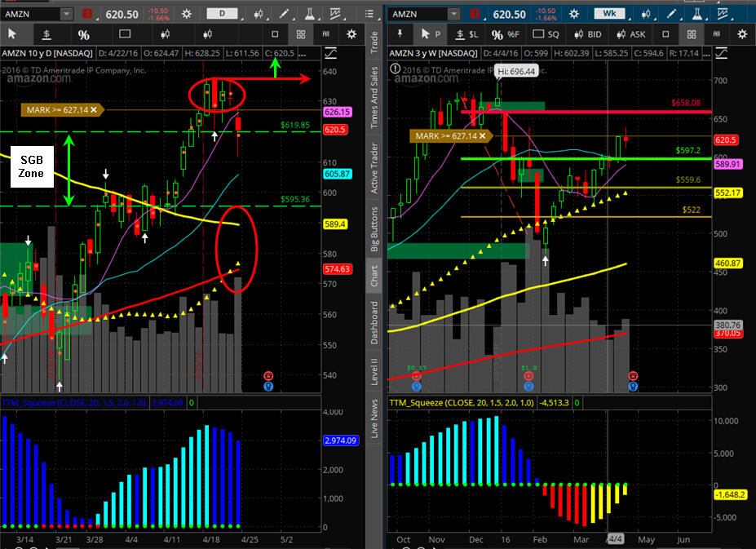Screen dimensions: 756x549
Task: Expand left chart data row ellipsis
Action: pos(303,53)
